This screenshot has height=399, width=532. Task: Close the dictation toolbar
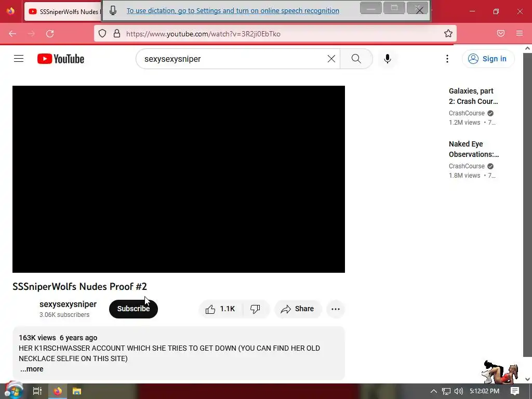419,9
